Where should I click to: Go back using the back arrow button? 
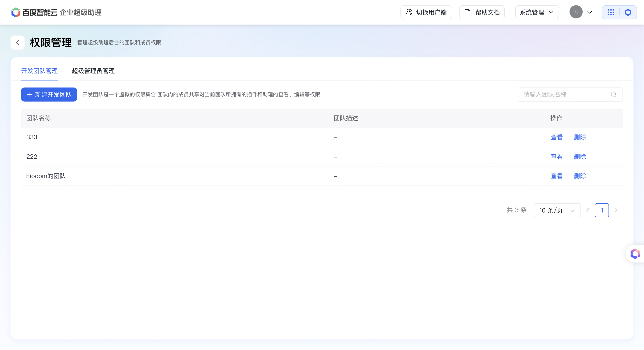coord(18,43)
